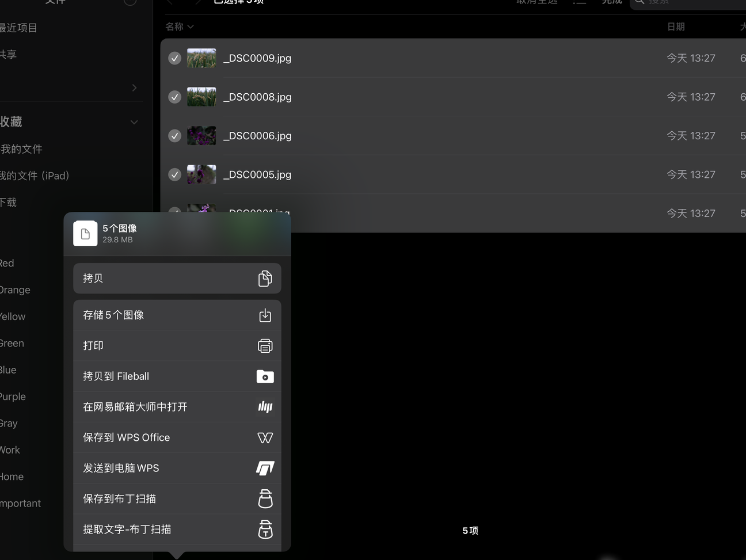The width and height of the screenshot is (746, 560).
Task: Click the 5个图像 share sheet title
Action: point(120,228)
